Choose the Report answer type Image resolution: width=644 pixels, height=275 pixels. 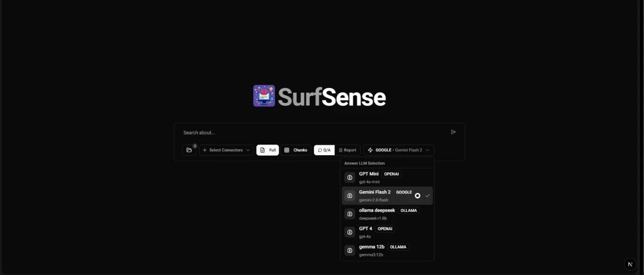pos(348,150)
